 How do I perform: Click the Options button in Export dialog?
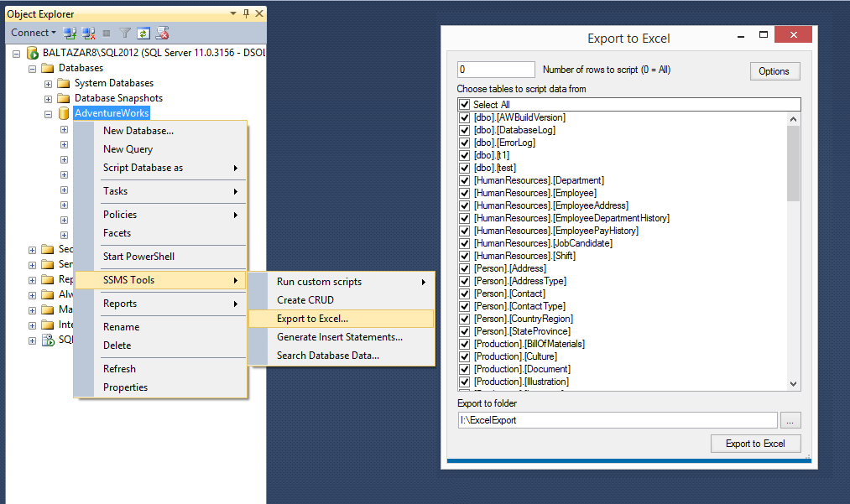pos(774,71)
